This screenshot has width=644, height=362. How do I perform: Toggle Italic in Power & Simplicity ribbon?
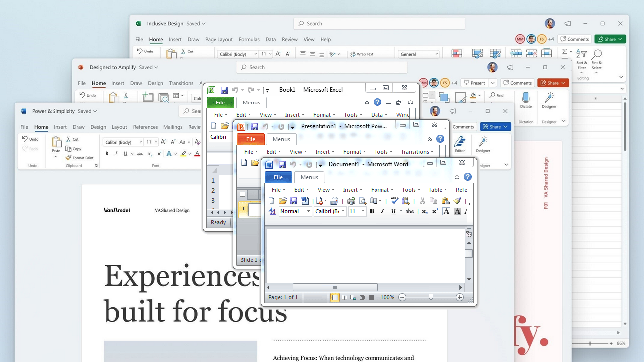tap(116, 154)
